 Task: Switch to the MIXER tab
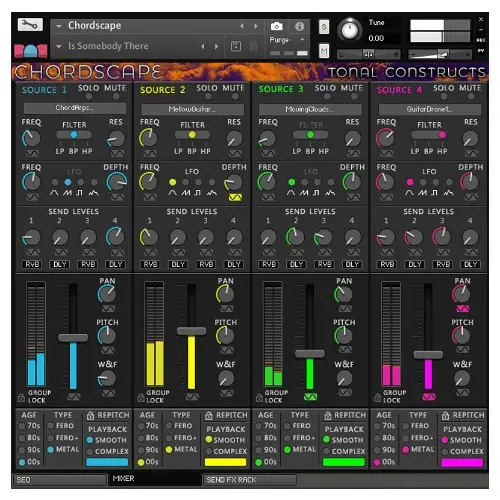(x=155, y=479)
